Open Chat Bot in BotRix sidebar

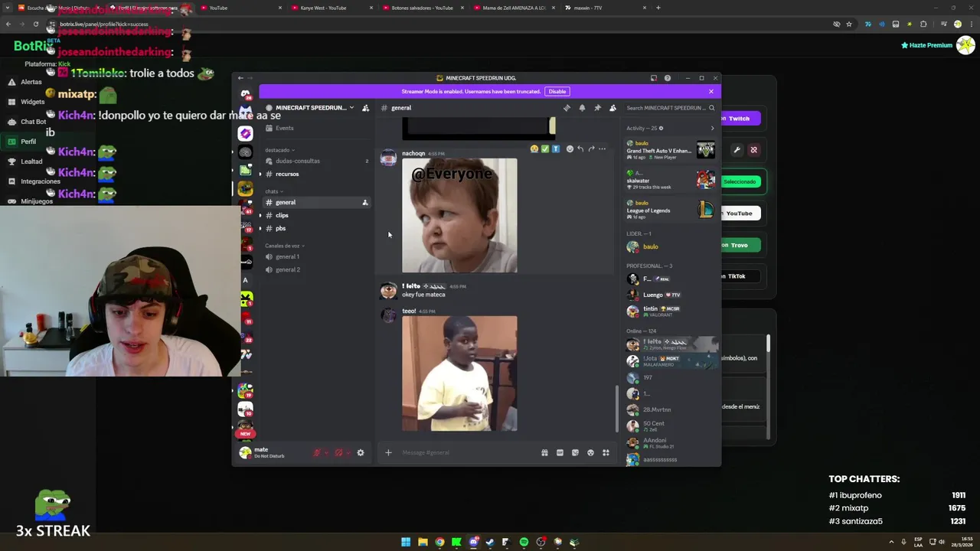coord(27,122)
